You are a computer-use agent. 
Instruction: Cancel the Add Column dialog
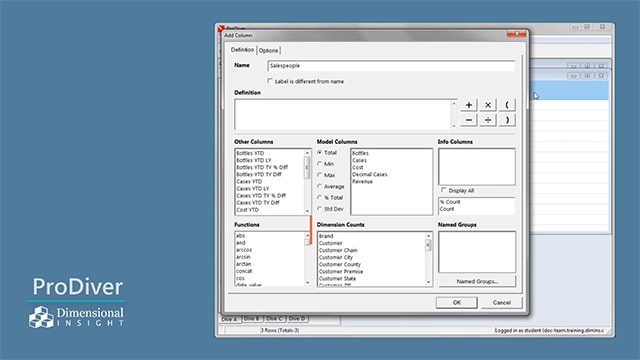(x=502, y=302)
